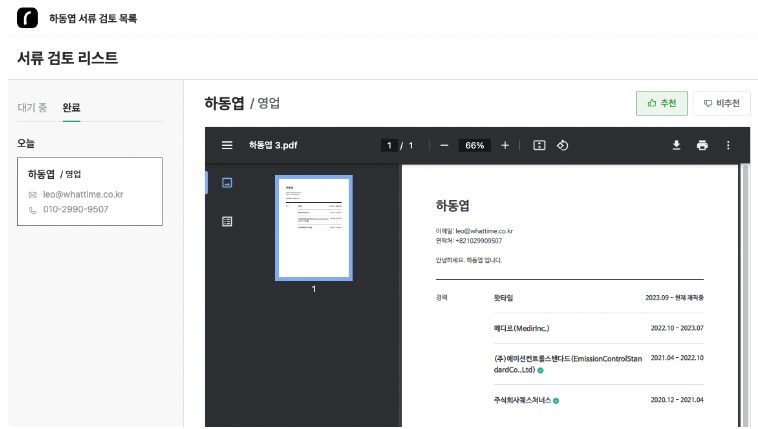The width and height of the screenshot is (758, 429).
Task: Click the app logo in the header
Action: tap(27, 18)
